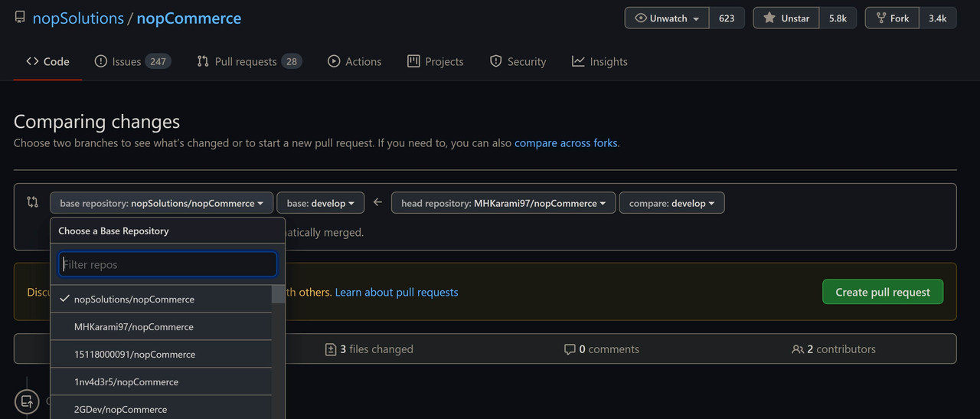The width and height of the screenshot is (980, 419).
Task: Switch to the Actions tab
Action: click(354, 61)
